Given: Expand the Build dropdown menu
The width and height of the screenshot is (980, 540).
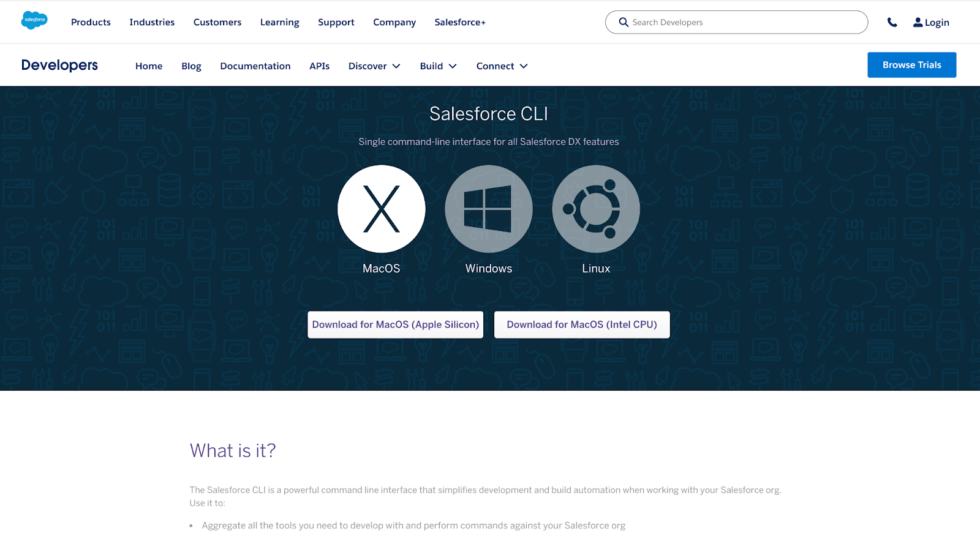Looking at the screenshot, I should (x=439, y=66).
